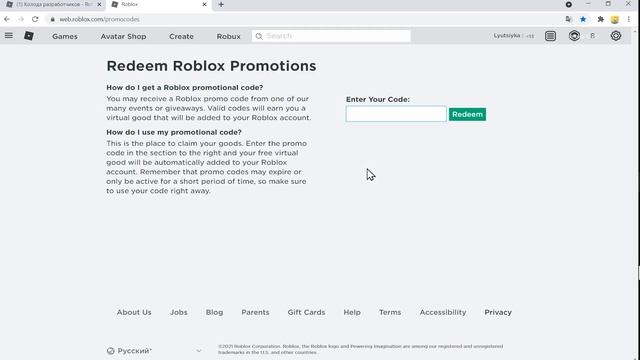
Task: Open the Accessibility footer link
Action: [x=443, y=312]
